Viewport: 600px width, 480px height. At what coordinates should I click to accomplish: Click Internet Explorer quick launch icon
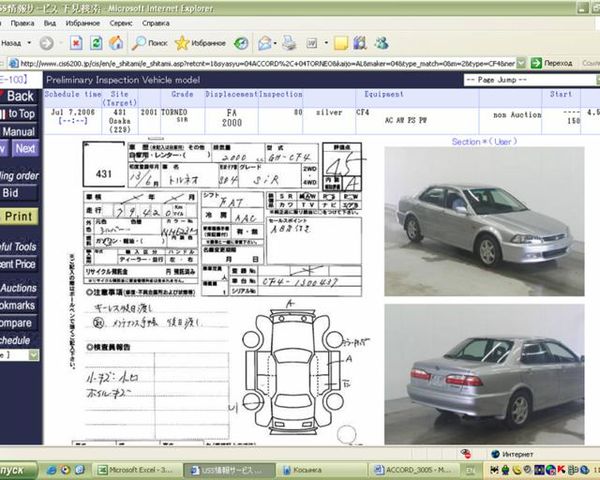click(x=51, y=470)
